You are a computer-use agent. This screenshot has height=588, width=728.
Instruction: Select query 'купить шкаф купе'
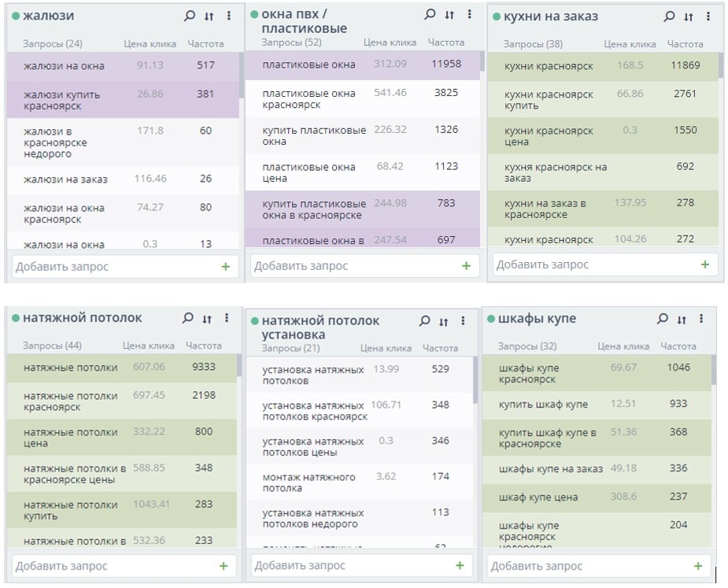click(x=543, y=404)
